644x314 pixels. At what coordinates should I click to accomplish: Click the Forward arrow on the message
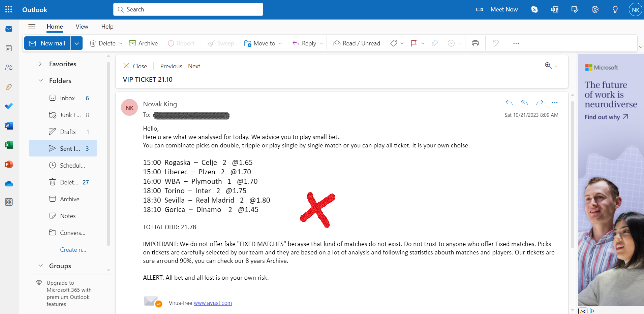[540, 103]
